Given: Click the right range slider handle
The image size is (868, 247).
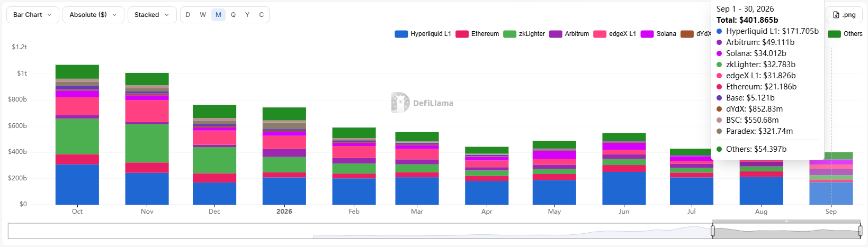Looking at the screenshot, I should click(860, 231).
